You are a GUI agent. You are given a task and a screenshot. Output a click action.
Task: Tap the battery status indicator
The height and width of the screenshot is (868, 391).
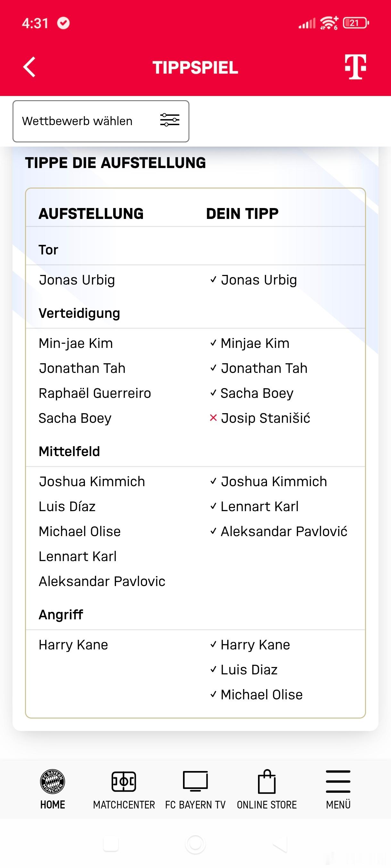pyautogui.click(x=355, y=23)
